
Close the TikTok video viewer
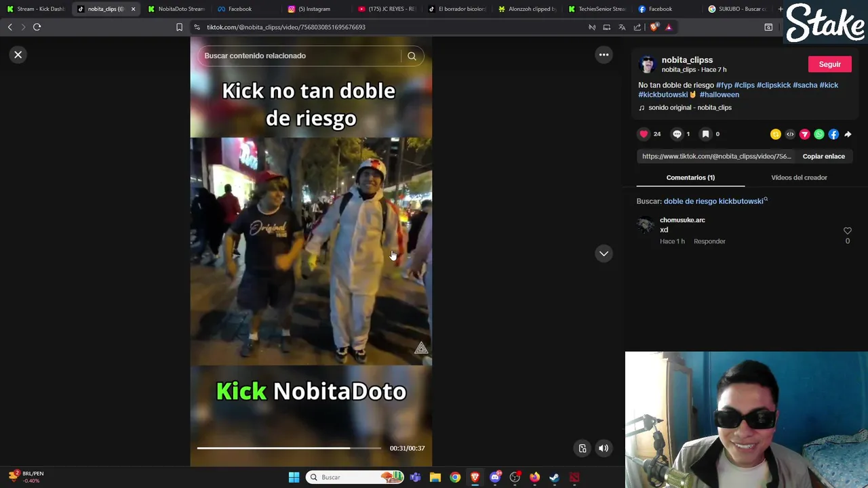(18, 55)
